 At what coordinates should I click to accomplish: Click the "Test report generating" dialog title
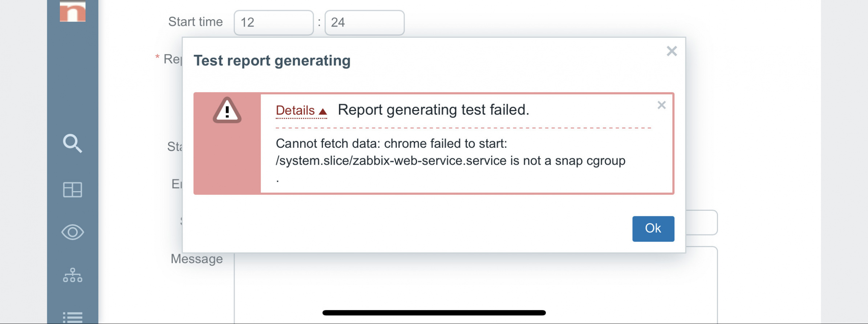(272, 61)
